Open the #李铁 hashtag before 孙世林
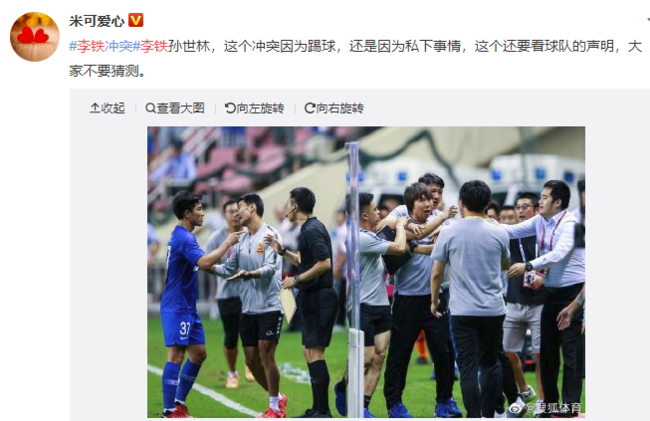Viewport: 650px width, 421px height. pos(150,46)
